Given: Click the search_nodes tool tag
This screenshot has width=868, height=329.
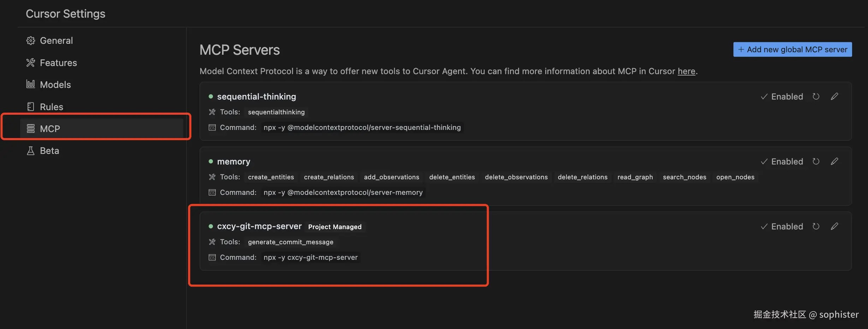Looking at the screenshot, I should 684,177.
